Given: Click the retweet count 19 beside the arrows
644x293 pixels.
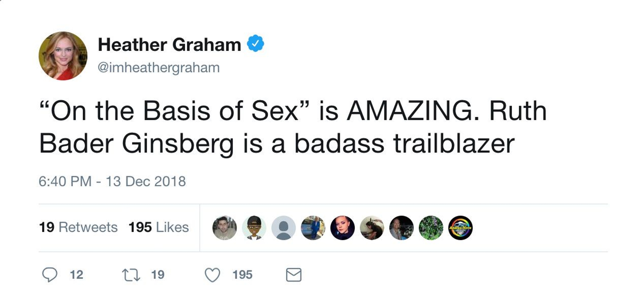Looking at the screenshot, I should tap(158, 275).
